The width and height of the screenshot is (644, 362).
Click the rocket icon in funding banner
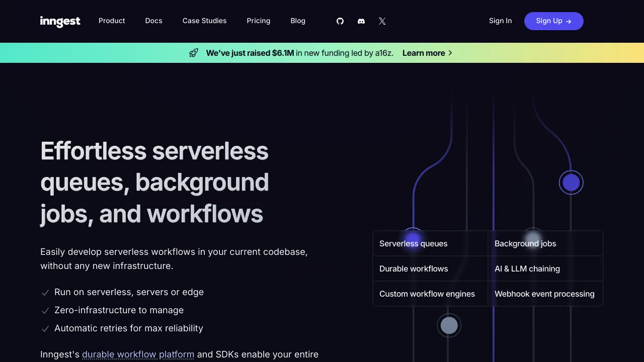[x=194, y=53]
